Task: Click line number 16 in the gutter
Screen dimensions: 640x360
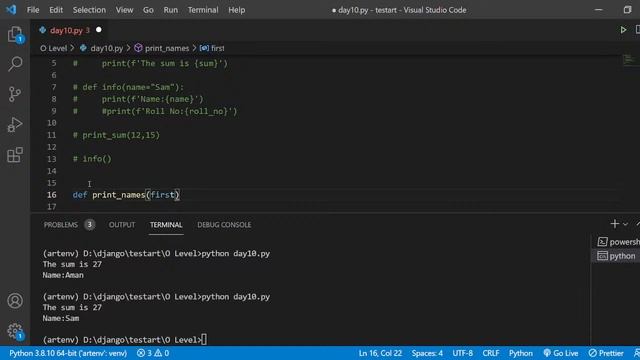Action: (51, 195)
